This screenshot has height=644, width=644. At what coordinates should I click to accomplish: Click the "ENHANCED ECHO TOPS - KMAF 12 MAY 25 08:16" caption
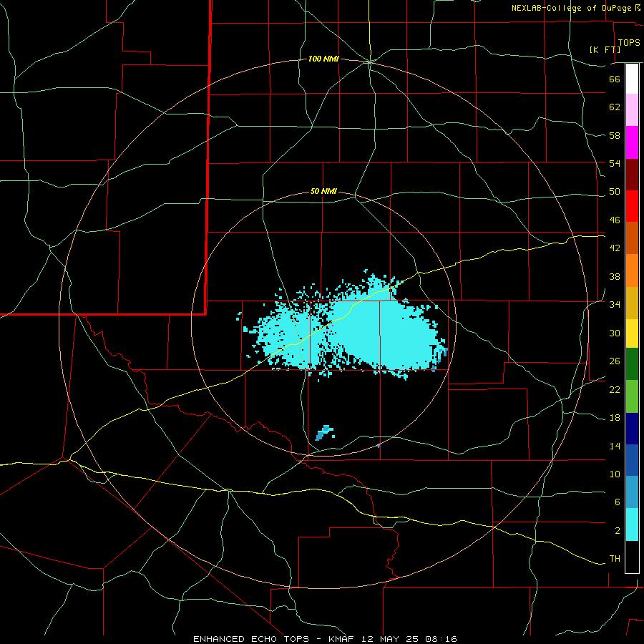click(325, 639)
